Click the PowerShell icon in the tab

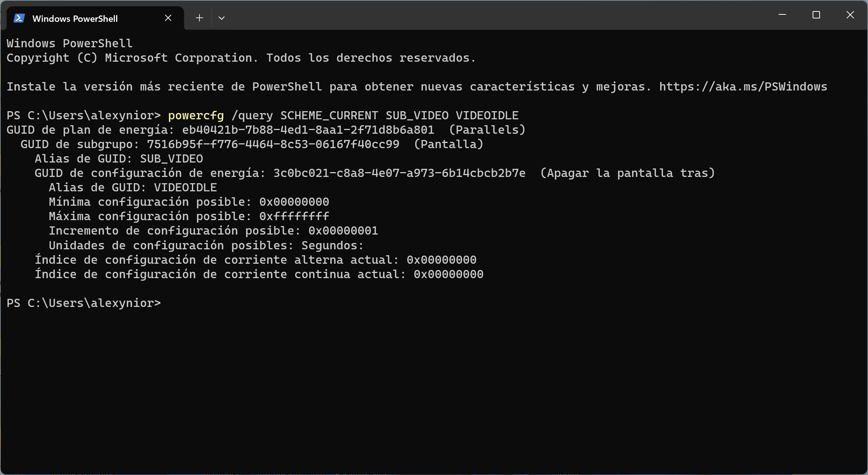[19, 18]
